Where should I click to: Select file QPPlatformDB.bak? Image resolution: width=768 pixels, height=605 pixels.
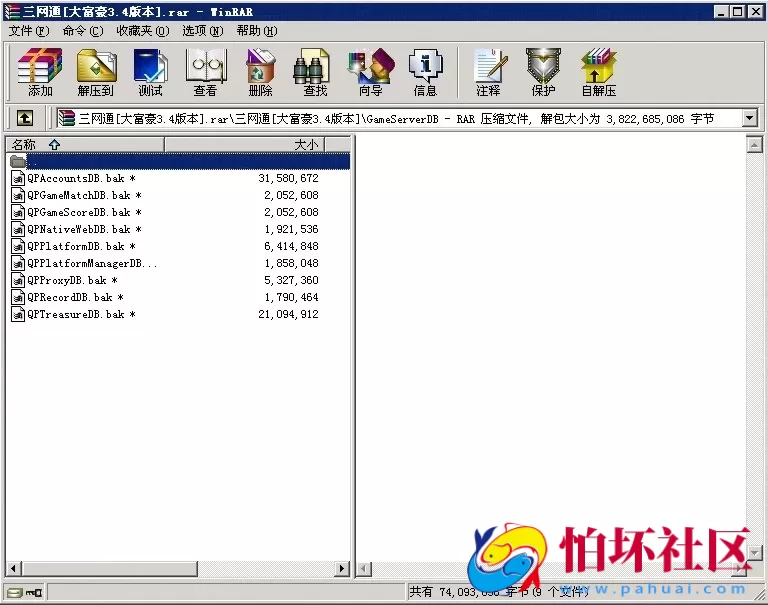click(81, 246)
